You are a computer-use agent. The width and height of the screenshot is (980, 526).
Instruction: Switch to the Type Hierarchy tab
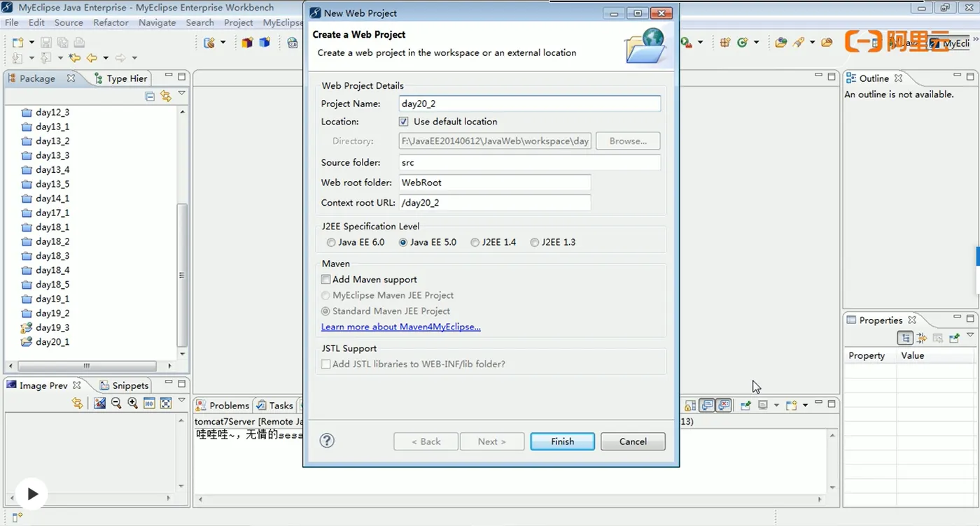[120, 78]
